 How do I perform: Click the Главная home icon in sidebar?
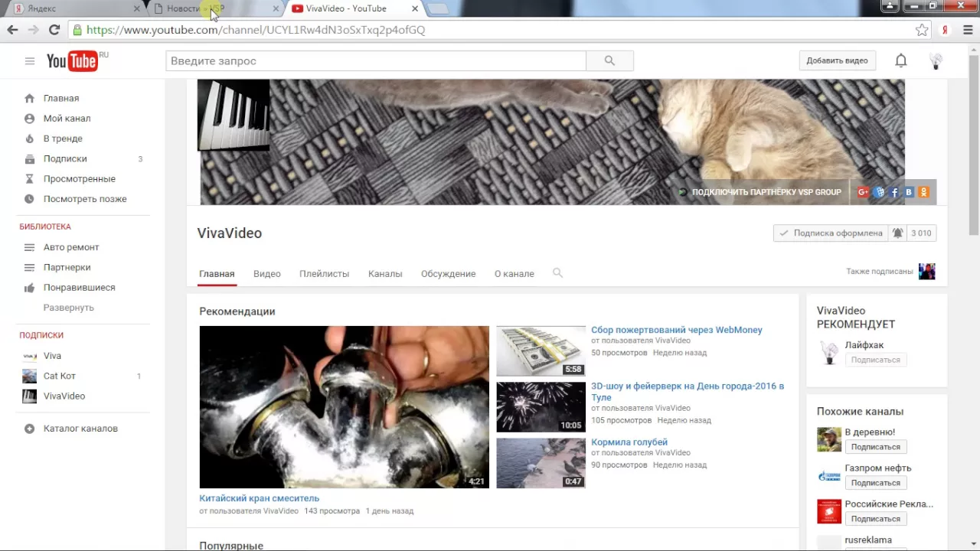pos(29,98)
